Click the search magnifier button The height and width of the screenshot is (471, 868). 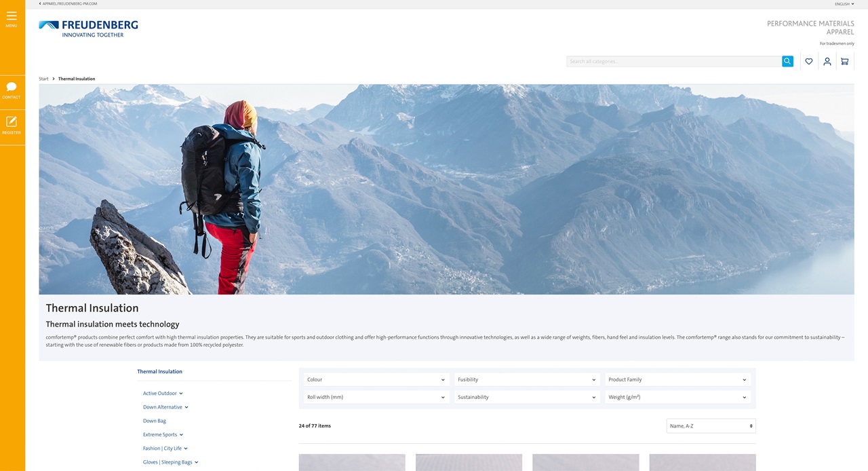tap(787, 61)
